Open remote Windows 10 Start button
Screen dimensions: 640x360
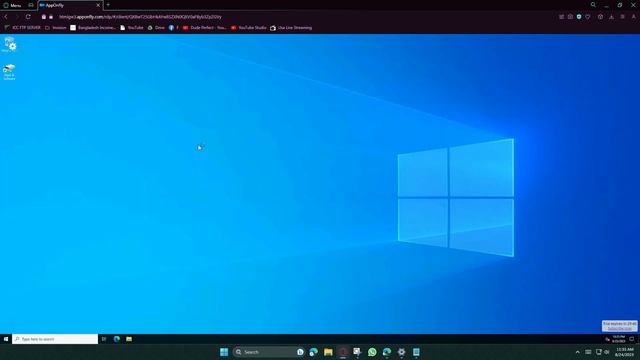coord(6,339)
